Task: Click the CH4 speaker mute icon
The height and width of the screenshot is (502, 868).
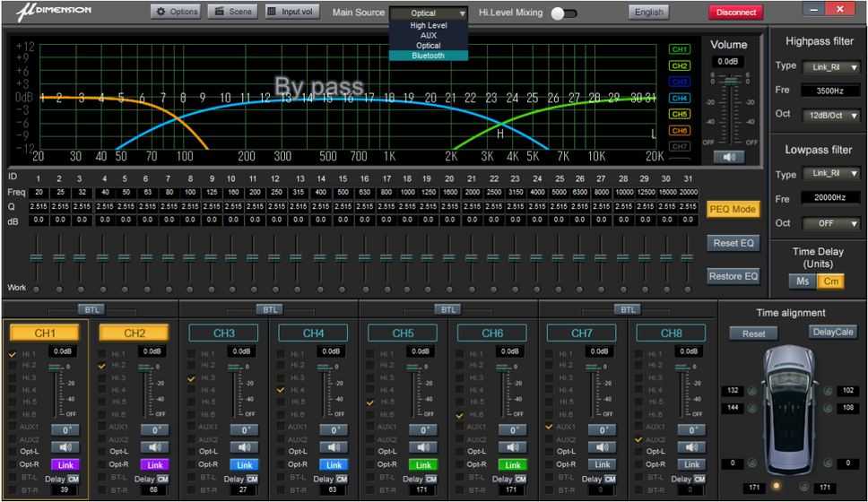Action: [334, 446]
